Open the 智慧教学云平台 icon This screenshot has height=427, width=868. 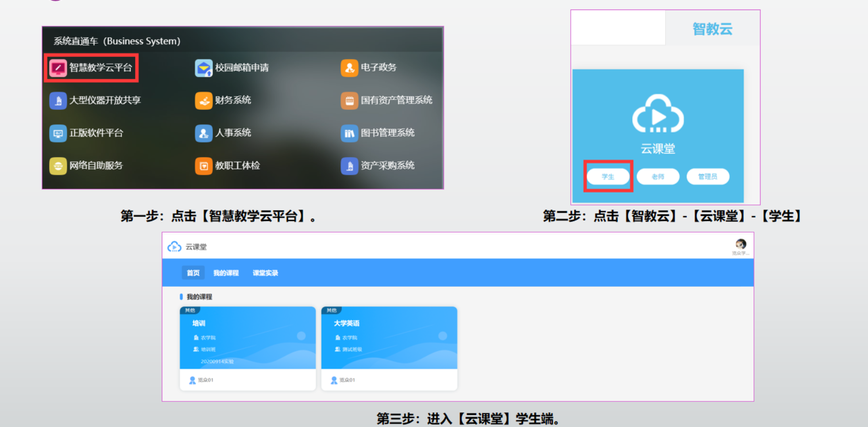click(58, 68)
